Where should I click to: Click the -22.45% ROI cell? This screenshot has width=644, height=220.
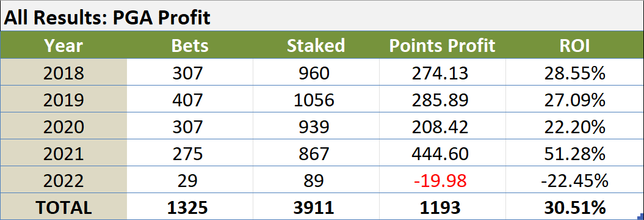click(574, 180)
